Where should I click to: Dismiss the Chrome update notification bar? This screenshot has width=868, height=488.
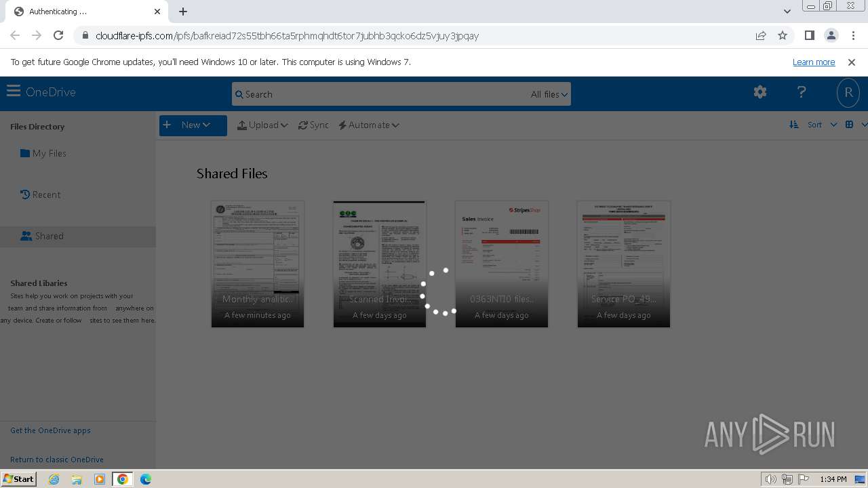click(852, 62)
